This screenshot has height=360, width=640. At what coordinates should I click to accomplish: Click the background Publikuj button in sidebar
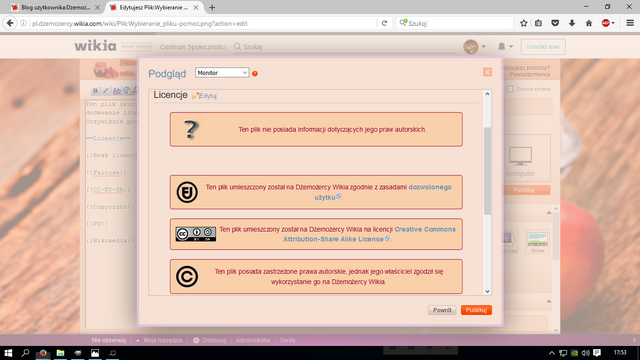pos(524,190)
